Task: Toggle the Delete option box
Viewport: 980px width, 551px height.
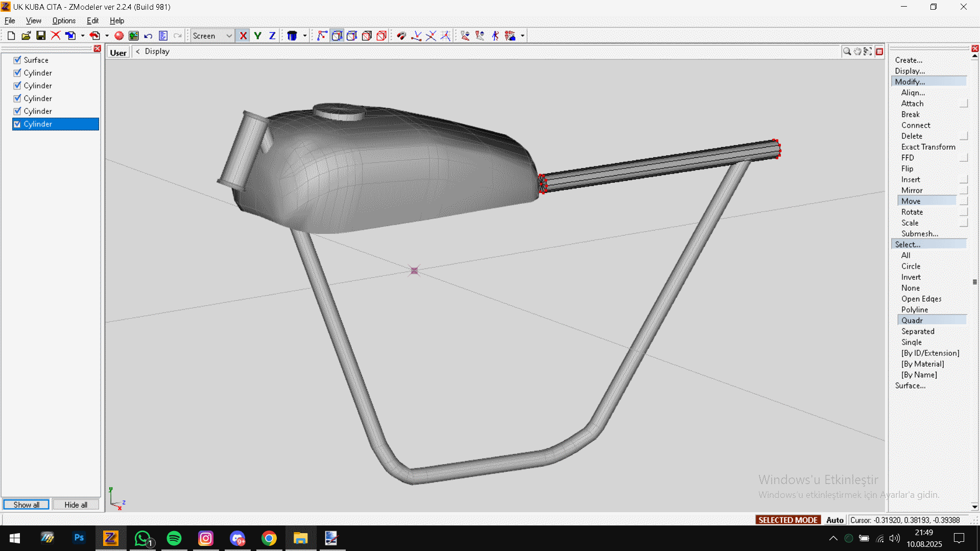Action: click(964, 136)
